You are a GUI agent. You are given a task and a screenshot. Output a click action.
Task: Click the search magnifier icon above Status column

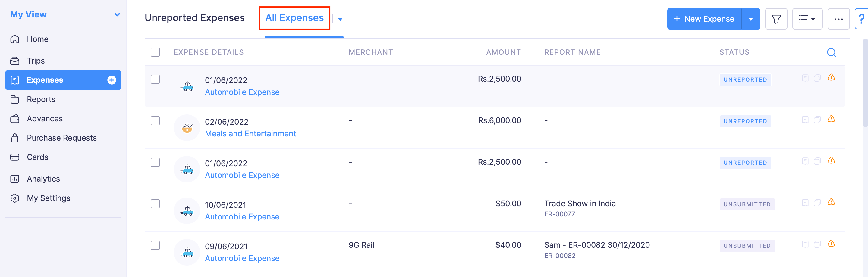point(831,52)
